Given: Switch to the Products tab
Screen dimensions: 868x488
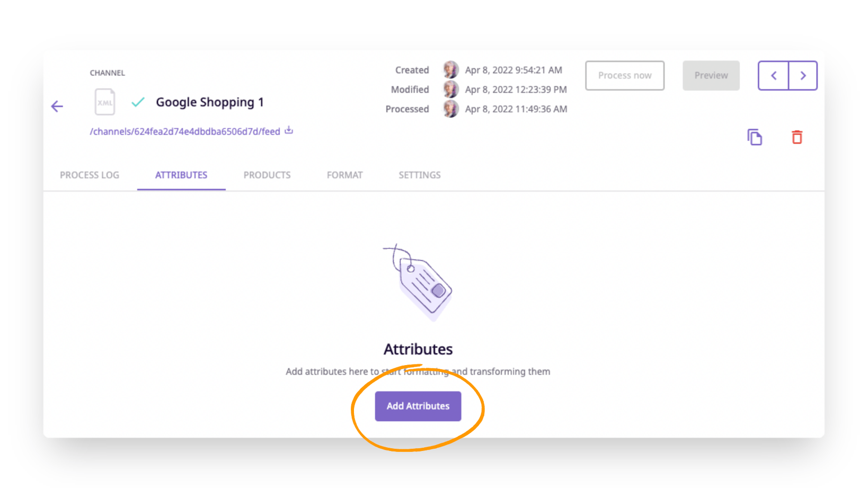Looking at the screenshot, I should 267,175.
